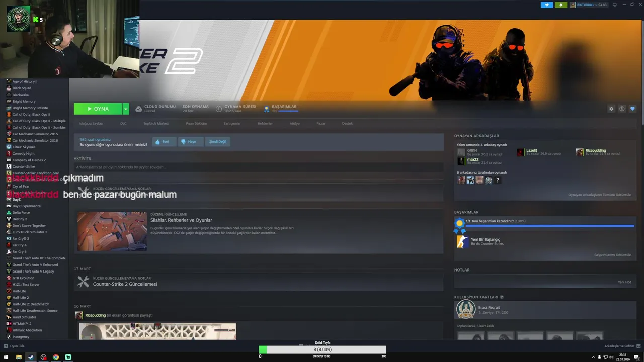644x362 pixels.
Task: Select Grand Theft Auto V Enhanced
Action: pyautogui.click(x=36, y=264)
